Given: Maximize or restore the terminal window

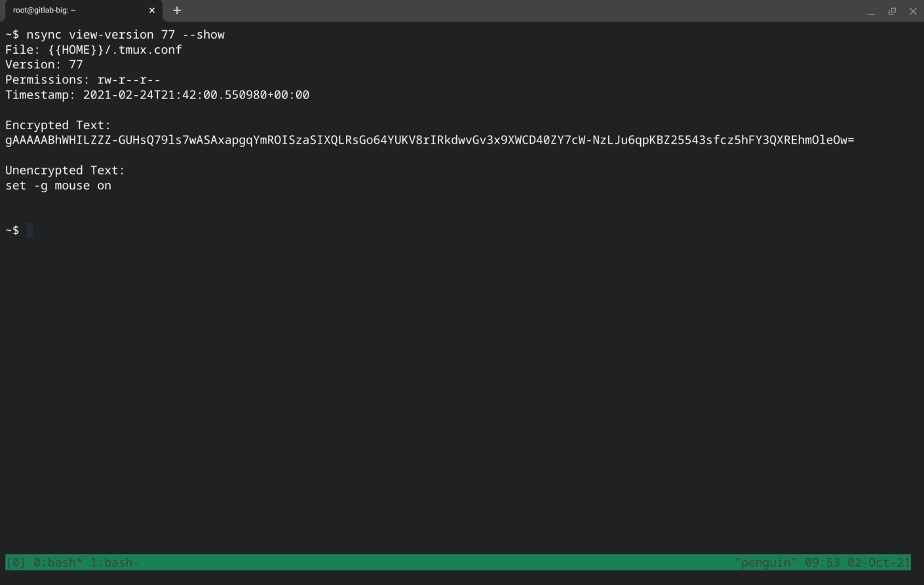Looking at the screenshot, I should coord(892,11).
